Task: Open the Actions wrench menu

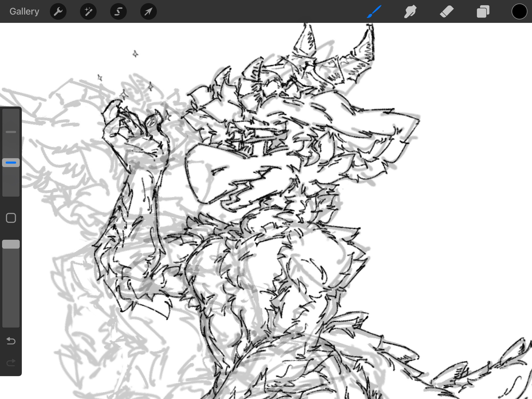Action: pos(58,11)
